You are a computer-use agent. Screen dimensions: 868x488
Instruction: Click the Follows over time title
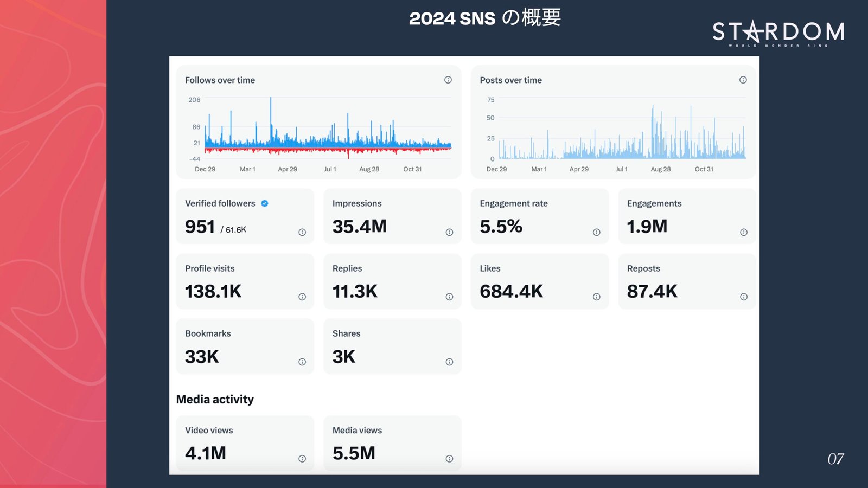click(220, 80)
